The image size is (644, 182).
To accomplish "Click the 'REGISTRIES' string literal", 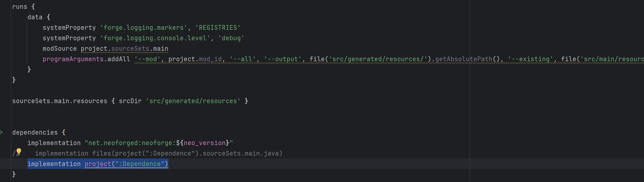I will click(x=218, y=28).
